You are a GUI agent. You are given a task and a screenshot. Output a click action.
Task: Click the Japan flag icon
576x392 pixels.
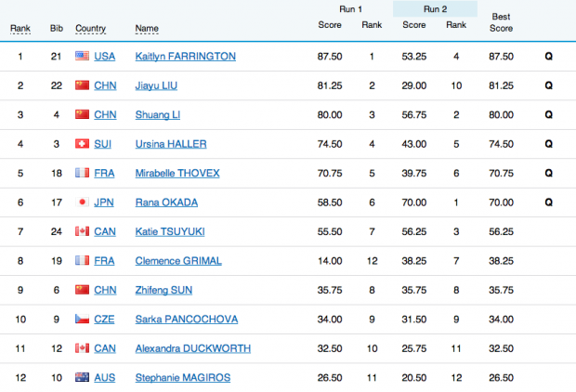[82, 203]
